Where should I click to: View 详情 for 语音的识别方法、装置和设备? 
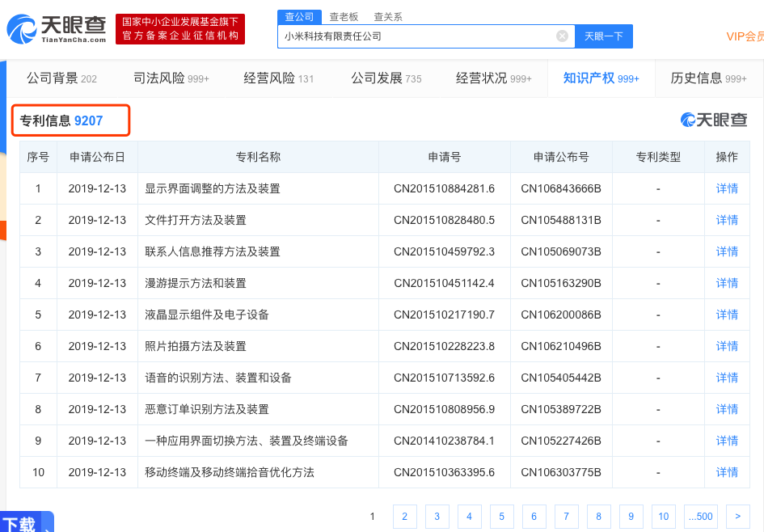click(727, 378)
